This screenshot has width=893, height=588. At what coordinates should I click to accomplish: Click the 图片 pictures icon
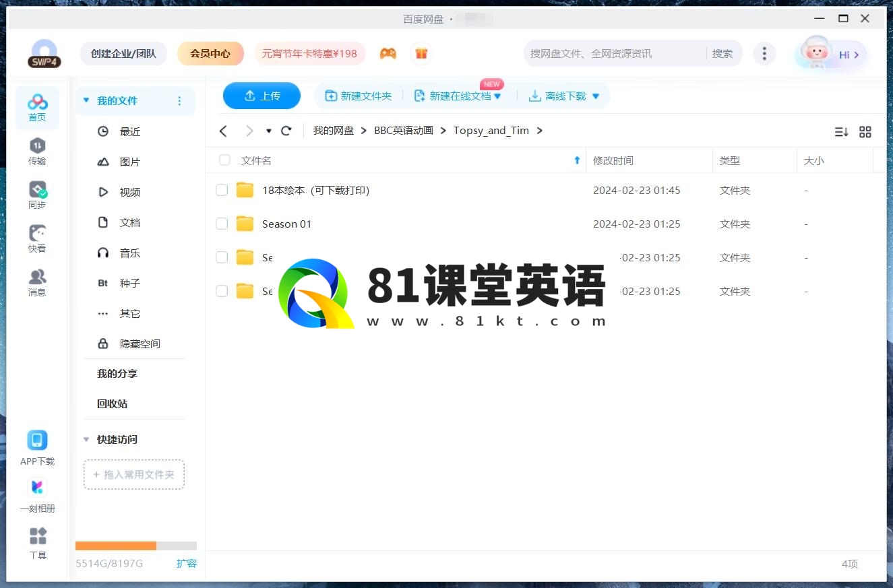[x=103, y=162]
